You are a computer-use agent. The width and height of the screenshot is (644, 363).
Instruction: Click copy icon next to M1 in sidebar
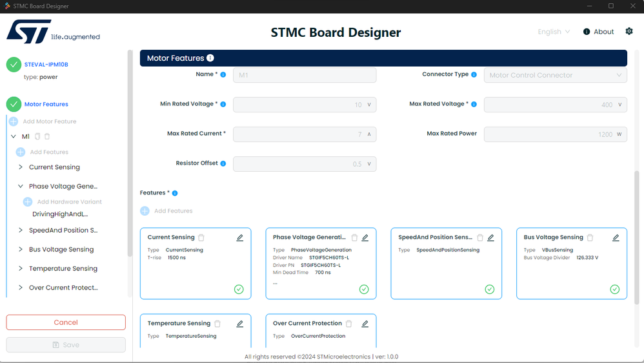click(37, 136)
